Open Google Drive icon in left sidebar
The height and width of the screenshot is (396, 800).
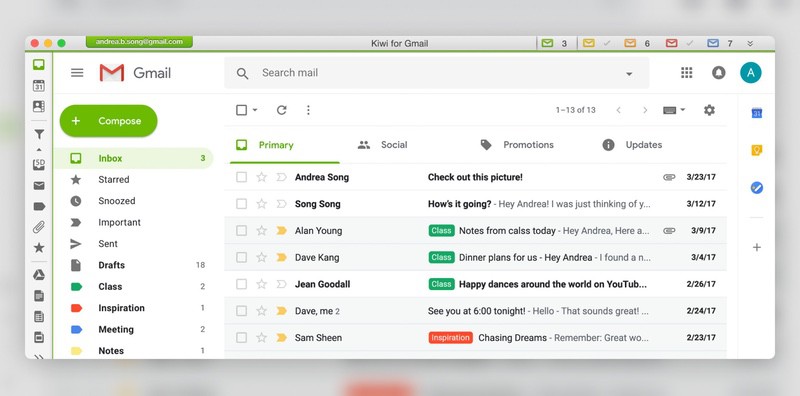pos(39,275)
